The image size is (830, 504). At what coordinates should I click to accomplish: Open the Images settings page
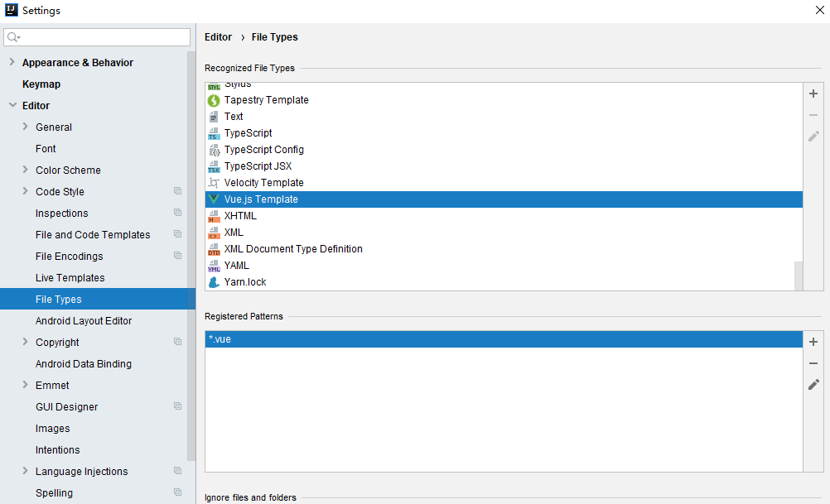pyautogui.click(x=52, y=429)
